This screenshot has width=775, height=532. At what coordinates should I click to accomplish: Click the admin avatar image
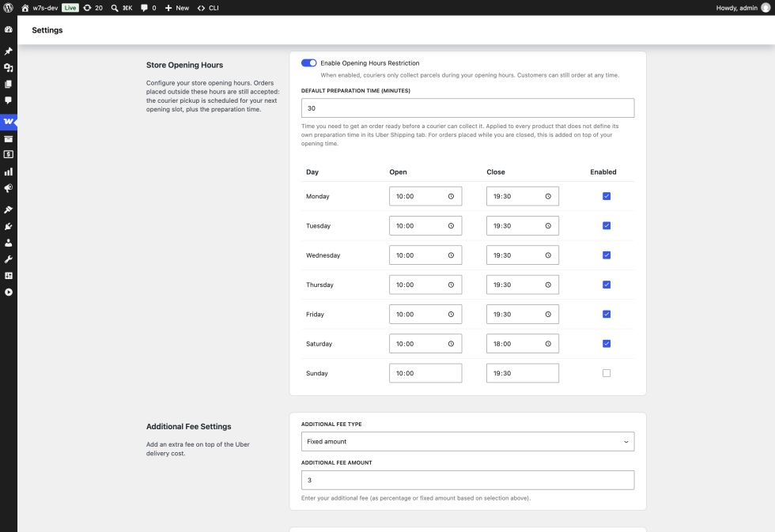(x=766, y=8)
